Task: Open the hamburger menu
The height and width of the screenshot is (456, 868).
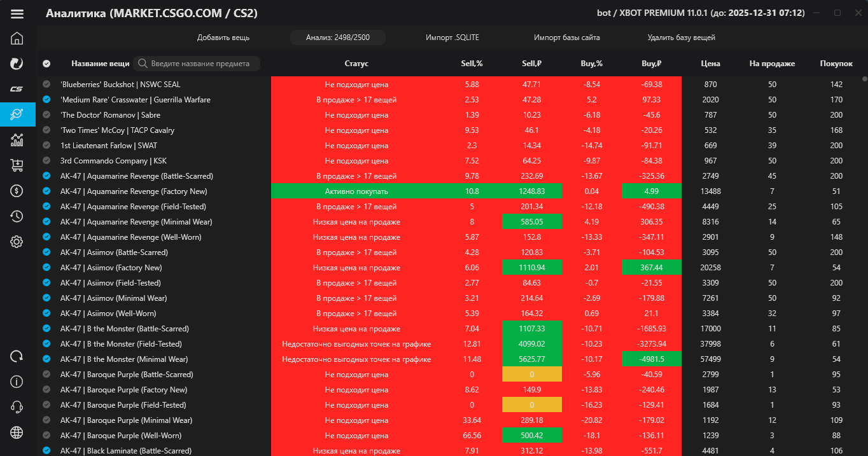Action: [x=17, y=14]
